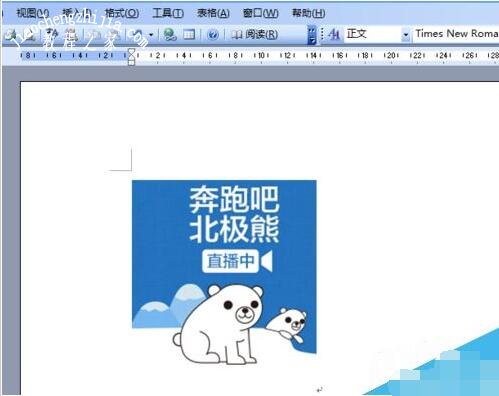The image size is (499, 396).
Task: Click the Insert Table grid icon
Action: pyautogui.click(x=189, y=34)
